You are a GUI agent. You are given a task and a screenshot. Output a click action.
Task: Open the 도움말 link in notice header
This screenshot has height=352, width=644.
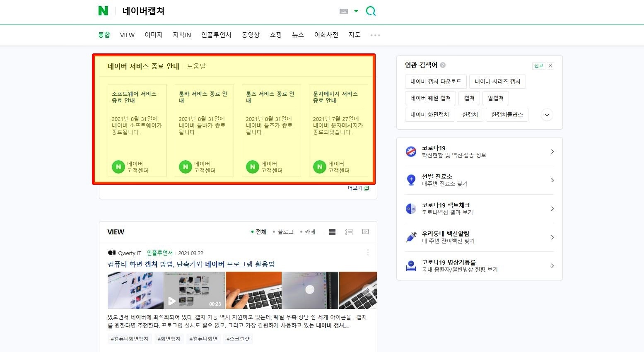click(196, 66)
